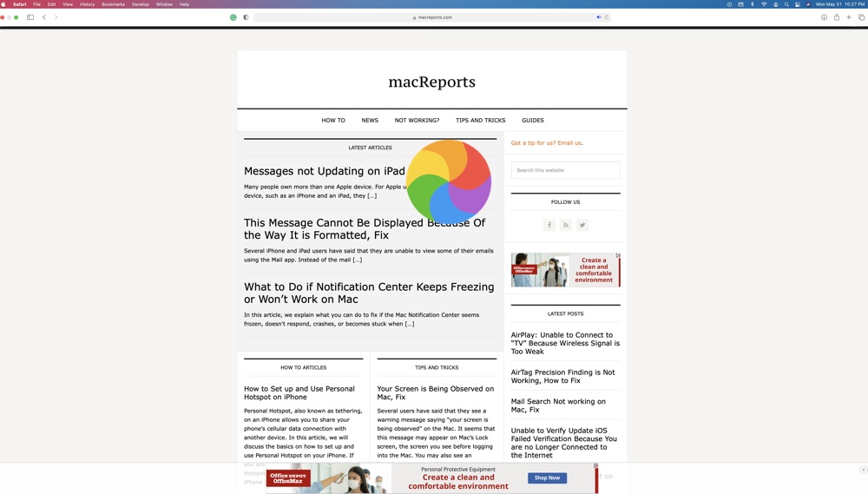Open Bluetooth status menu
The image size is (868, 494).
(753, 4)
